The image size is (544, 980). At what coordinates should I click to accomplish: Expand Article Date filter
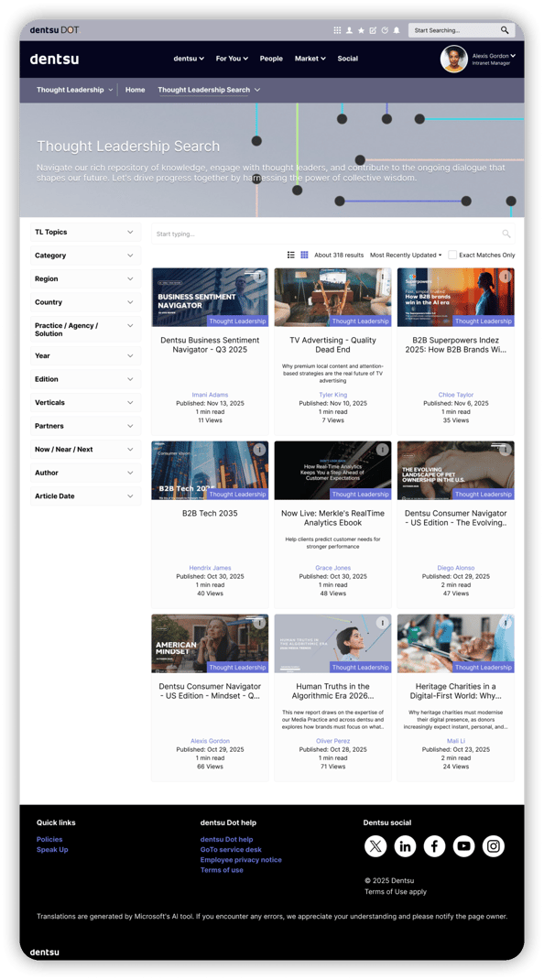pyautogui.click(x=86, y=496)
